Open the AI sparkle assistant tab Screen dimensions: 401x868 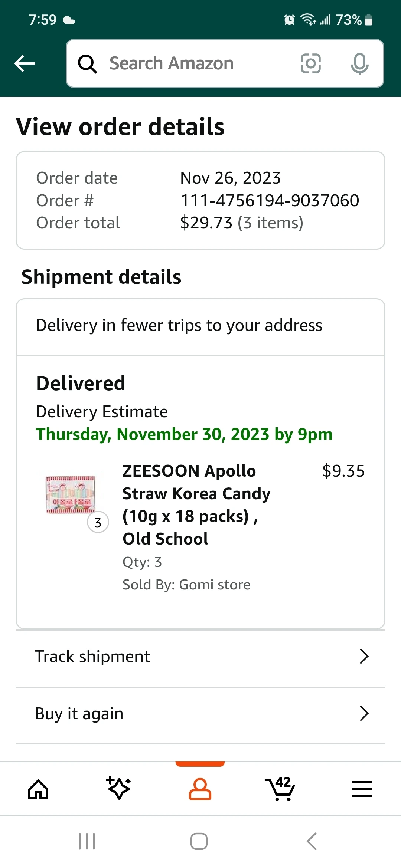[119, 788]
